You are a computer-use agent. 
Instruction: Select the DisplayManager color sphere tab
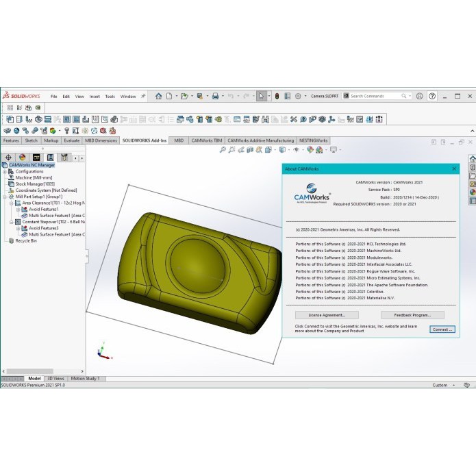pyautogui.click(x=22, y=158)
